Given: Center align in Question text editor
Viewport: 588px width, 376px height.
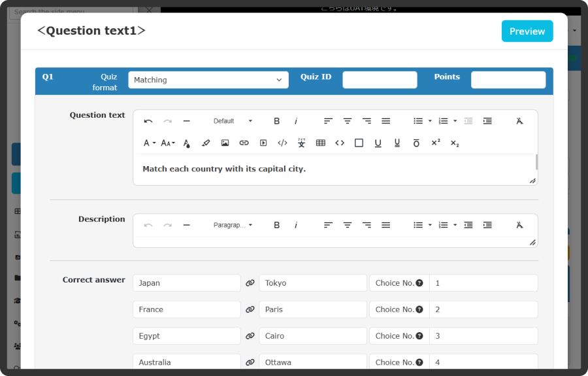Looking at the screenshot, I should [348, 121].
